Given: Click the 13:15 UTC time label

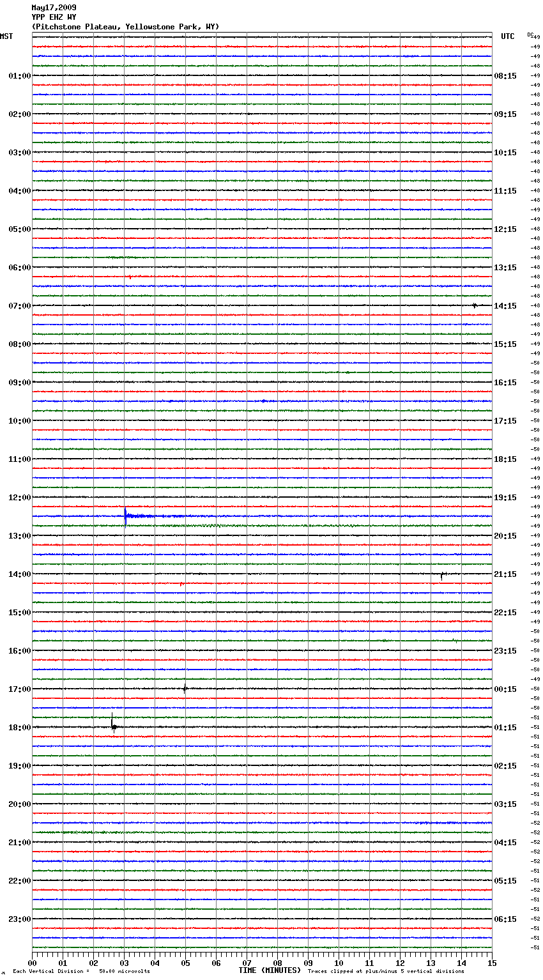Looking at the screenshot, I should click(505, 268).
